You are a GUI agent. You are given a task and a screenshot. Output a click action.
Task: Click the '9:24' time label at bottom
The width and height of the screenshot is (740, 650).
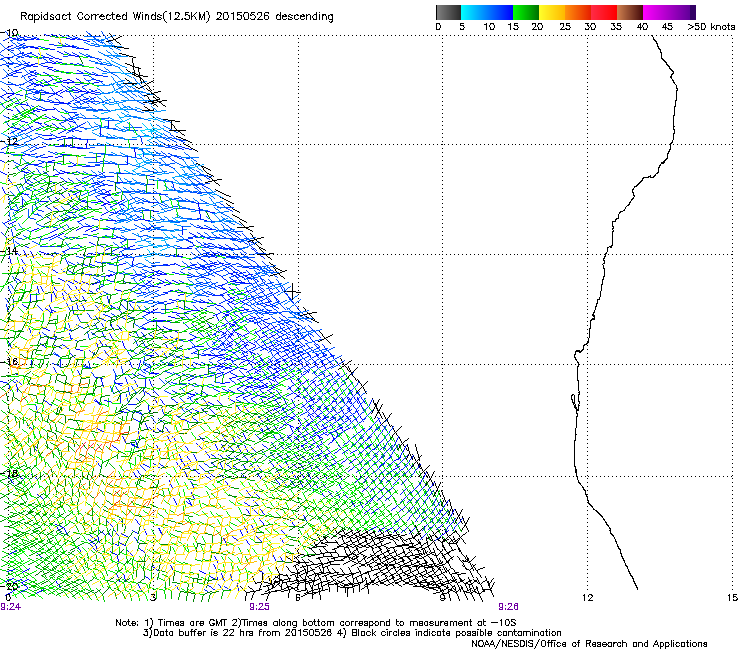(x=10, y=607)
